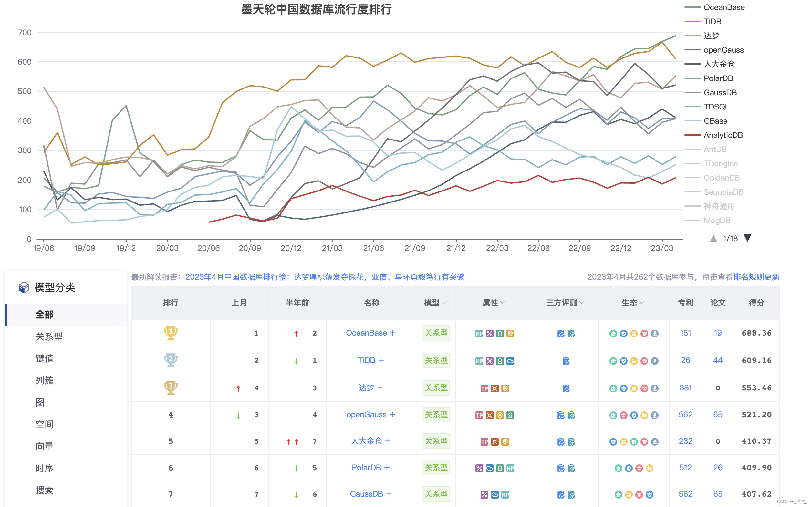Viewport: 812px width, 507px height.
Task: Open the April 2023 ranking report link
Action: pos(325,277)
